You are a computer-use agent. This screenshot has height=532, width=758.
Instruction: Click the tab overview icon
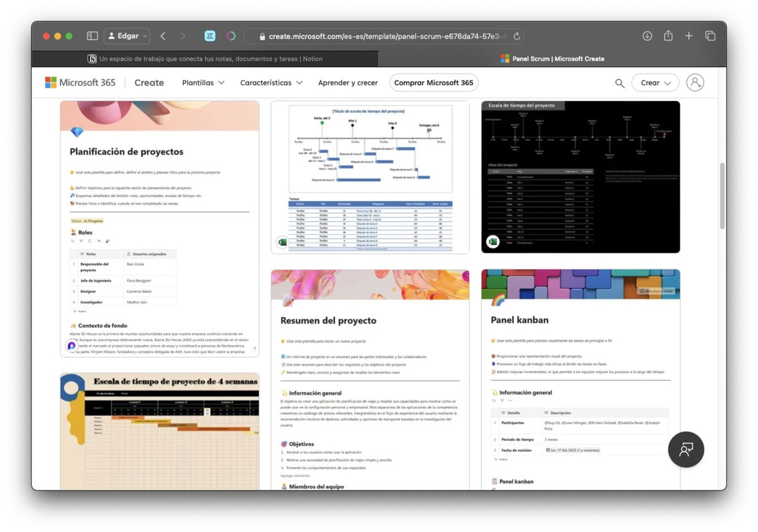click(710, 35)
